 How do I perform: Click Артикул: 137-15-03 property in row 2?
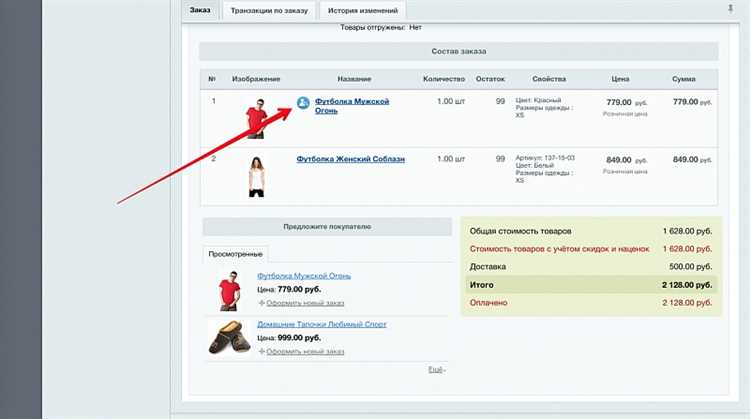pyautogui.click(x=545, y=157)
